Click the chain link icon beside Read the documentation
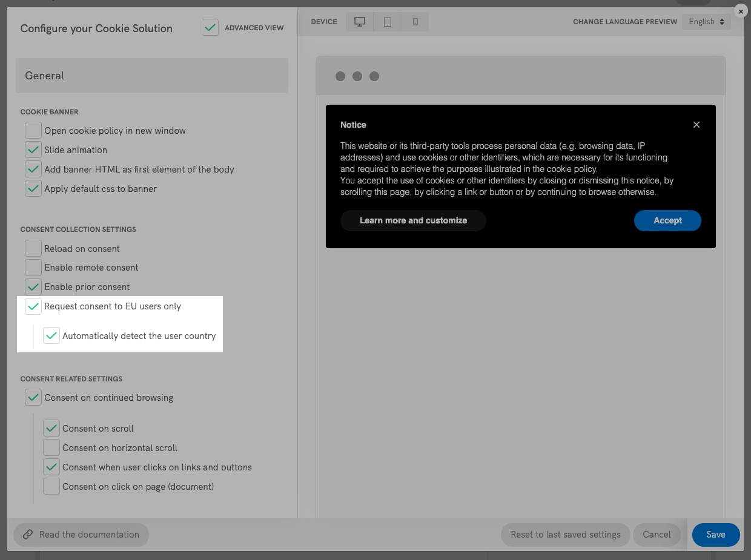 (x=28, y=535)
